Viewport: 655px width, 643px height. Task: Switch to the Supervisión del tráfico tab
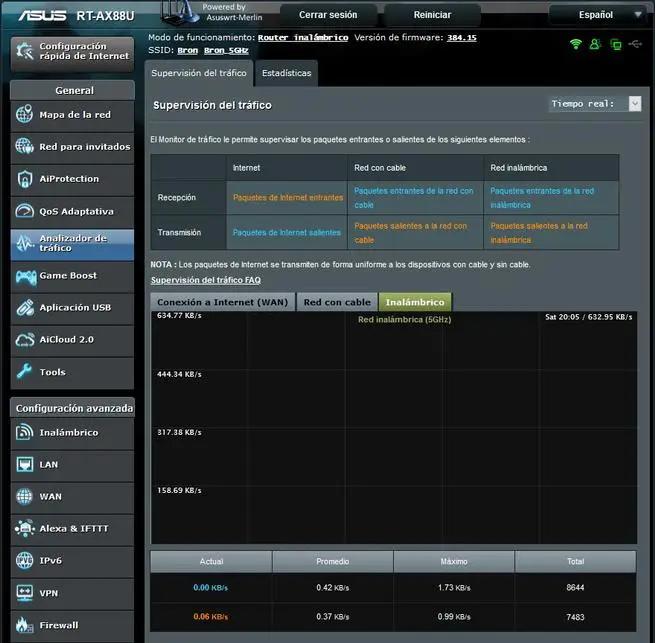tap(199, 73)
